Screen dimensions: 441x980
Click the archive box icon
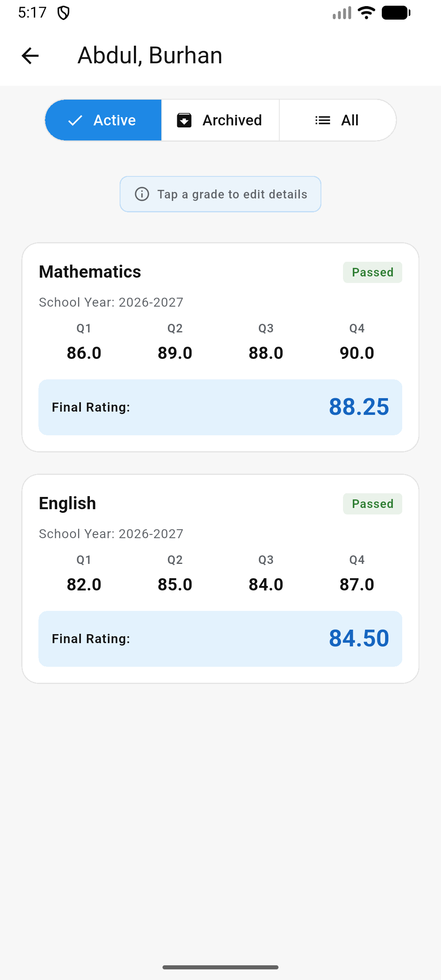tap(184, 120)
